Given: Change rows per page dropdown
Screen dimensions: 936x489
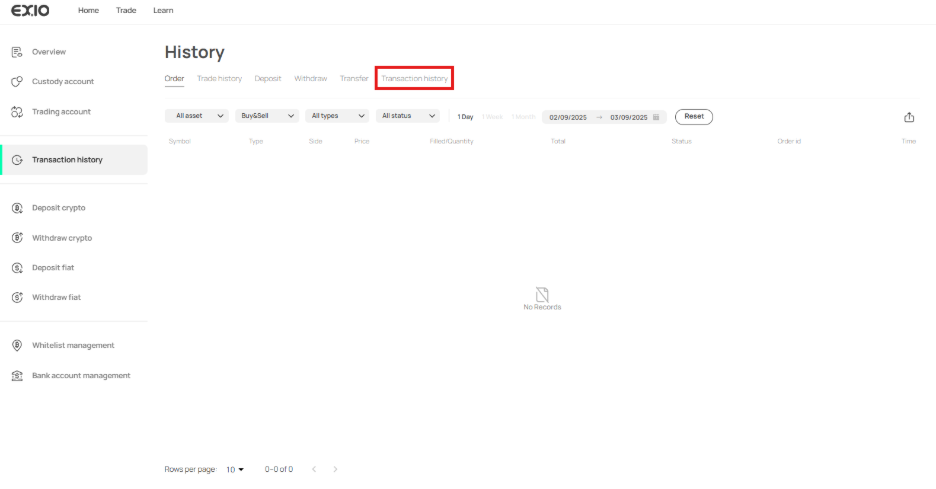Looking at the screenshot, I should pos(235,469).
